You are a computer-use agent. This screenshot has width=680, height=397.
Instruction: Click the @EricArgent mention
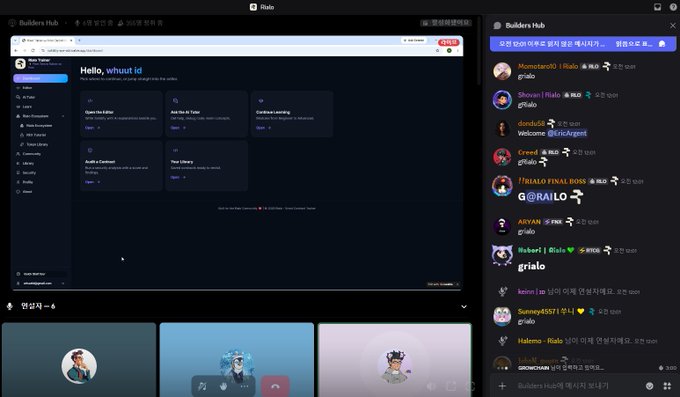pyautogui.click(x=567, y=133)
